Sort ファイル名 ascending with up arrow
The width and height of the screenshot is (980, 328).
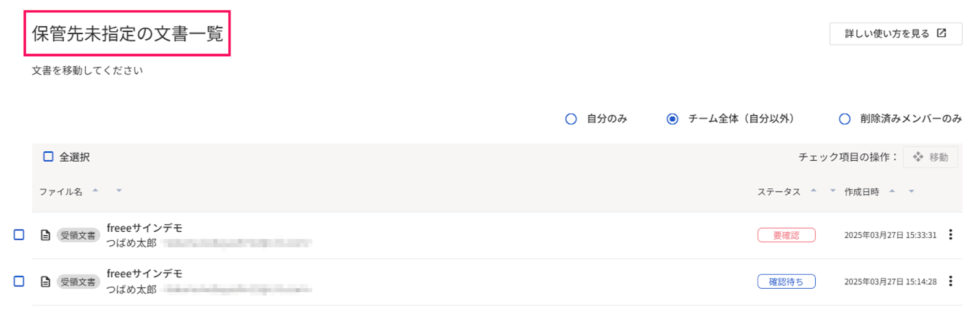[x=96, y=191]
